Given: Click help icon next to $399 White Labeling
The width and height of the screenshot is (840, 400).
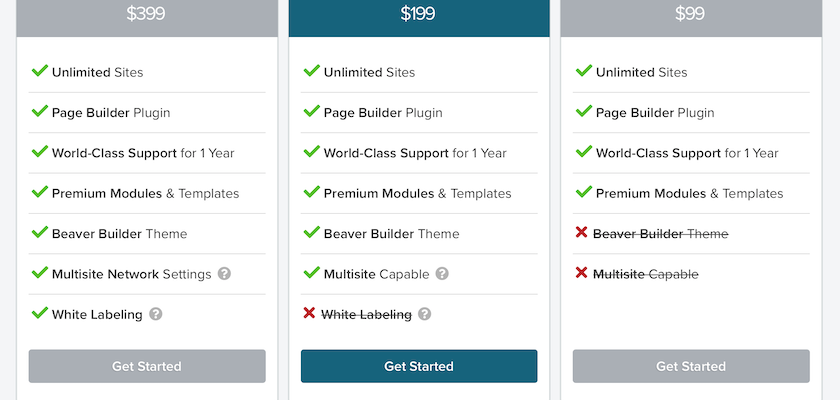Looking at the screenshot, I should [x=156, y=314].
